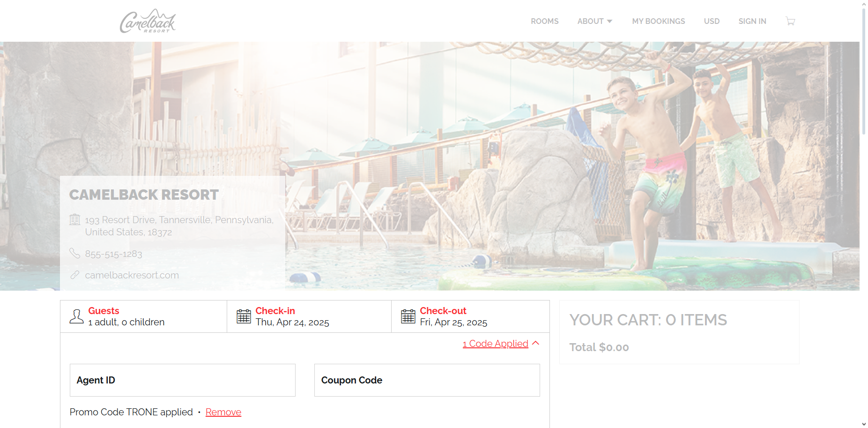Visit the camelbackresort.com website link
Image resolution: width=868 pixels, height=428 pixels.
click(x=132, y=275)
